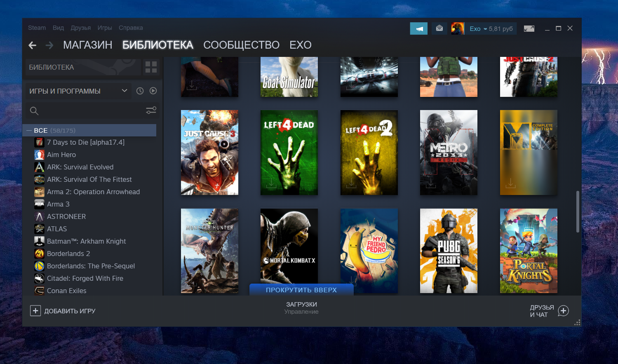The image size is (618, 364).
Task: Open the inbox envelope icon
Action: tap(439, 28)
